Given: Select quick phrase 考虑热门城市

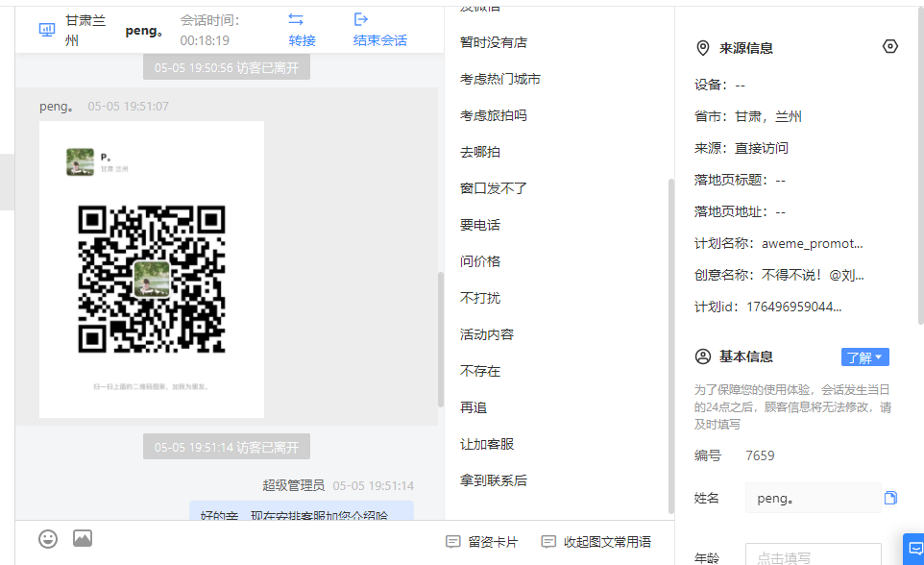Looking at the screenshot, I should [x=499, y=79].
